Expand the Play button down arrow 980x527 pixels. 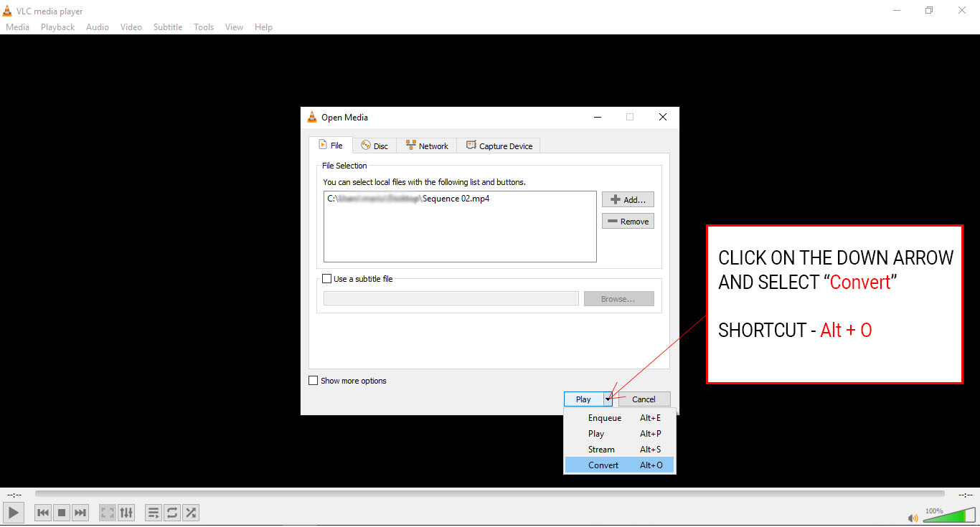click(x=608, y=399)
